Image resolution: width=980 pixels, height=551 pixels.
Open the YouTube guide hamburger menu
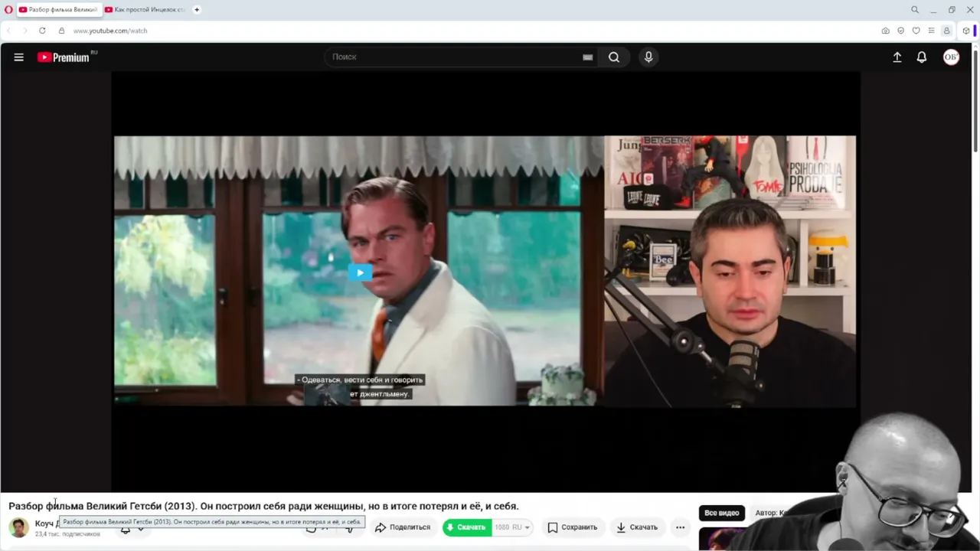pos(18,57)
